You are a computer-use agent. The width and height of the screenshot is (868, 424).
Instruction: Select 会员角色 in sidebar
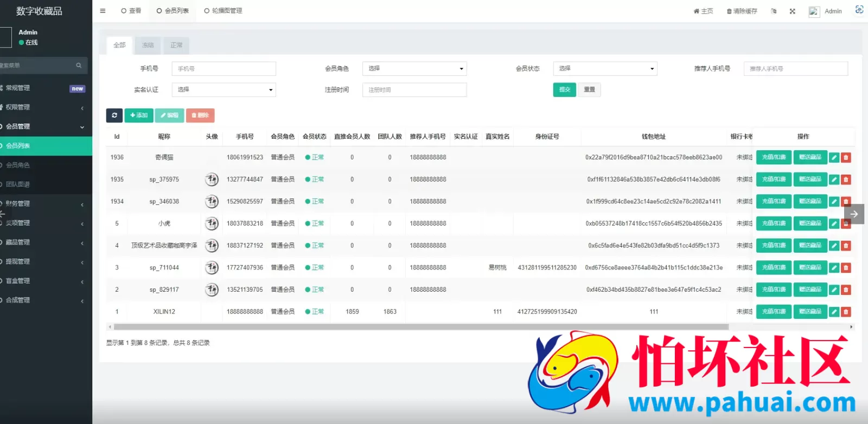pyautogui.click(x=46, y=165)
